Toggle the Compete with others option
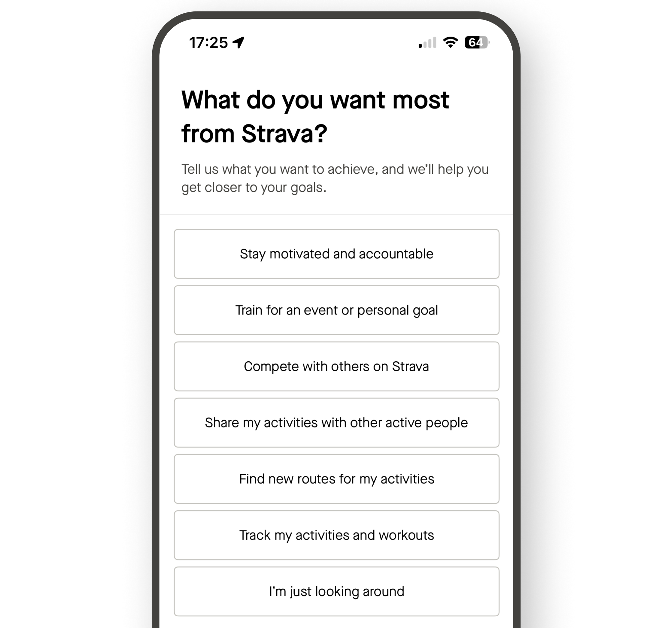 [336, 367]
